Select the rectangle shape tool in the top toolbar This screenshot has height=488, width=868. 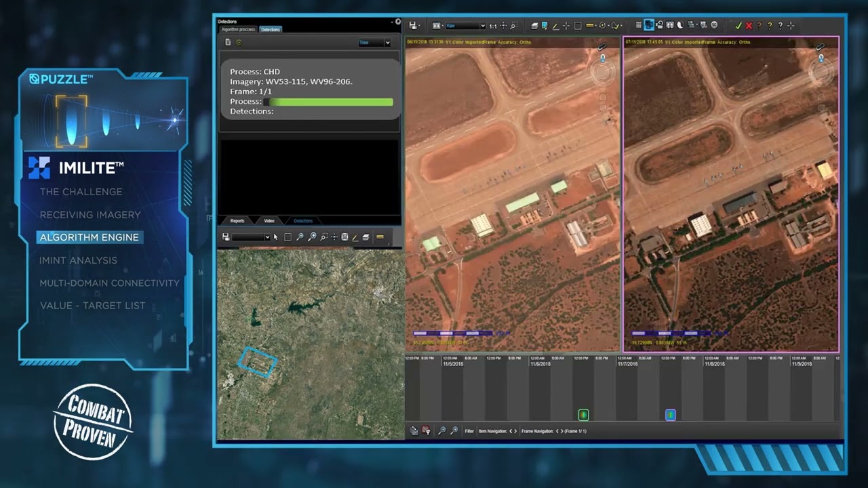coord(578,26)
